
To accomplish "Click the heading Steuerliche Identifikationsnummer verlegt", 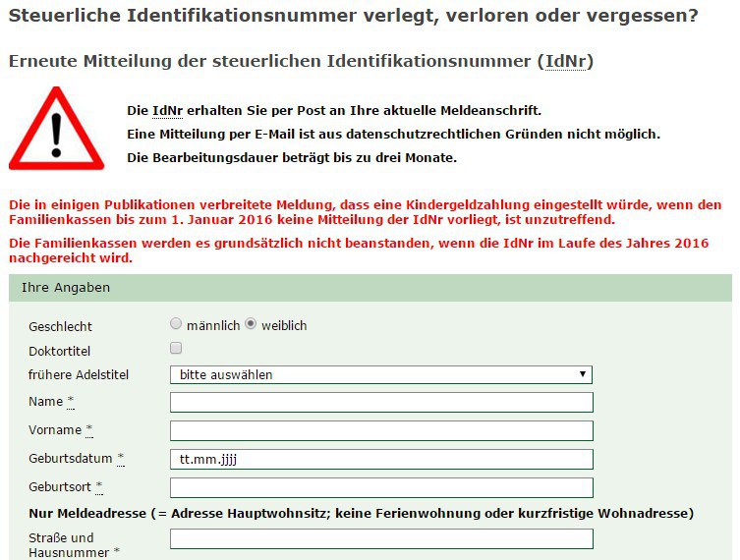I will point(354,16).
